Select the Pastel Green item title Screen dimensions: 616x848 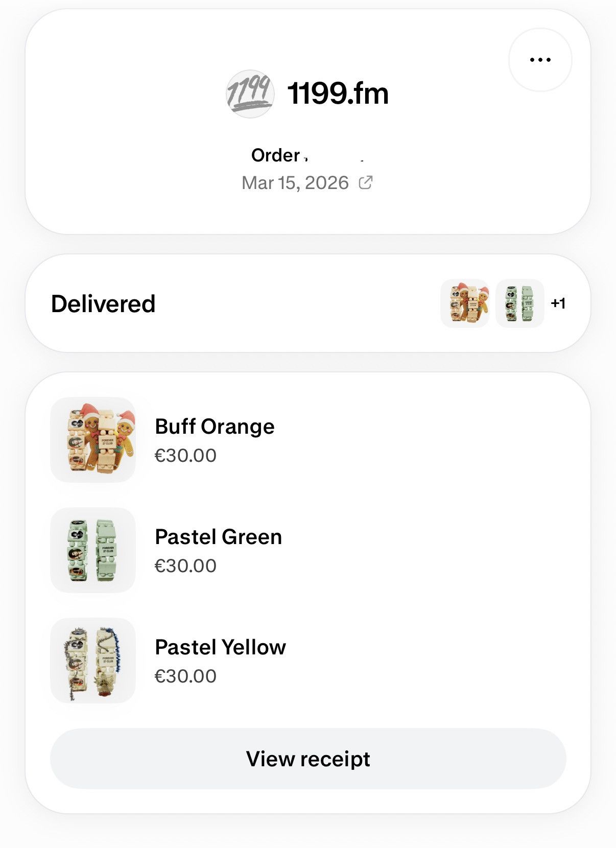click(219, 537)
